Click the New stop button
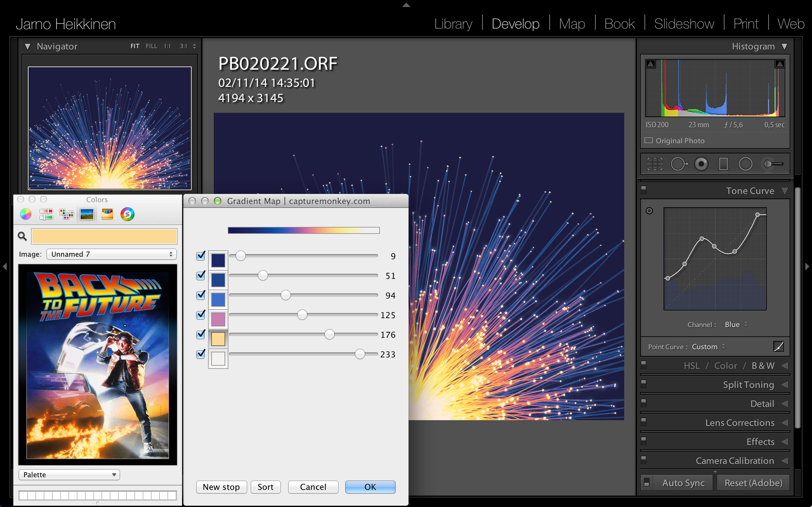The height and width of the screenshot is (507, 812). point(221,487)
